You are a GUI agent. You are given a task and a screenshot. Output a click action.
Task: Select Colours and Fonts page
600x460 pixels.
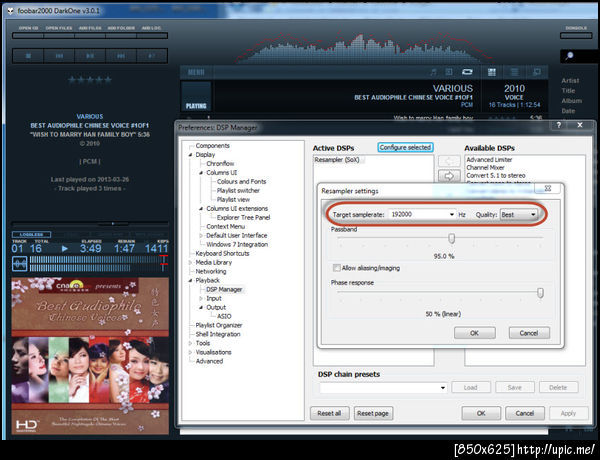(x=241, y=181)
